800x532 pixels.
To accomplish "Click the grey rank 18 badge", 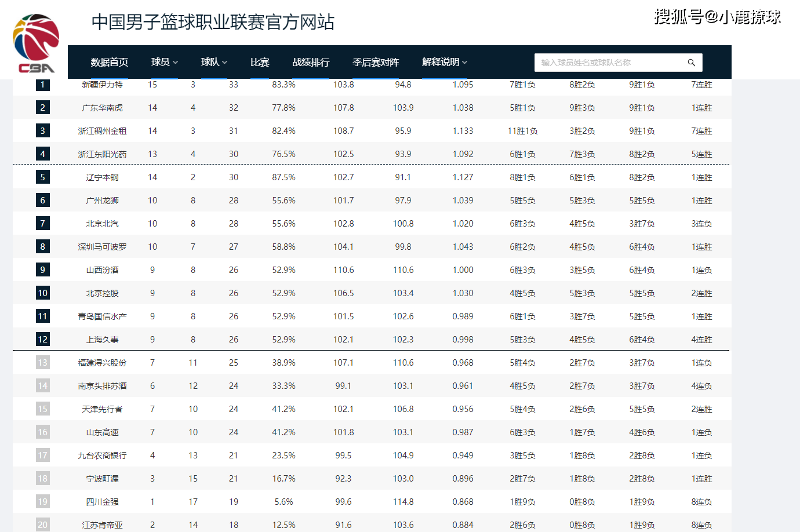I will coord(42,478).
